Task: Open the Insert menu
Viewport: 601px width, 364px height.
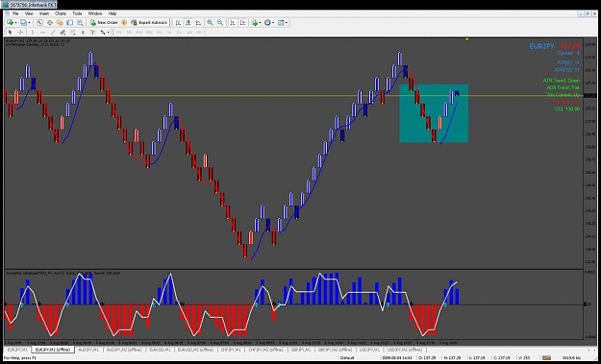Action: point(44,13)
